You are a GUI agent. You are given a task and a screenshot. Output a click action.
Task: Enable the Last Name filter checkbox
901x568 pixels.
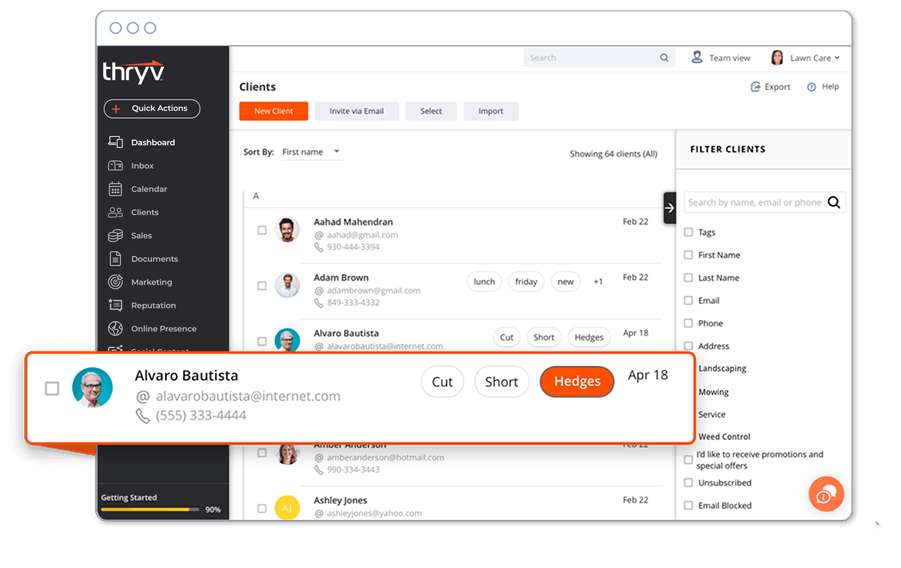coord(688,278)
